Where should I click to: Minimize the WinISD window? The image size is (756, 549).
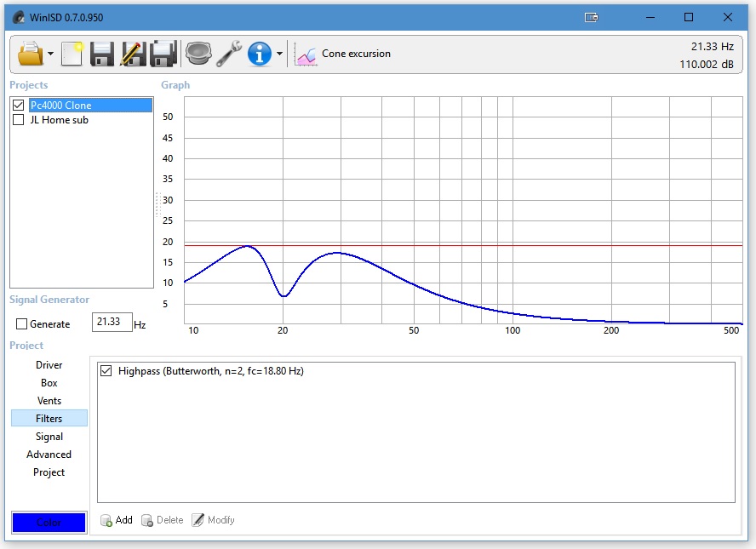[x=650, y=17]
